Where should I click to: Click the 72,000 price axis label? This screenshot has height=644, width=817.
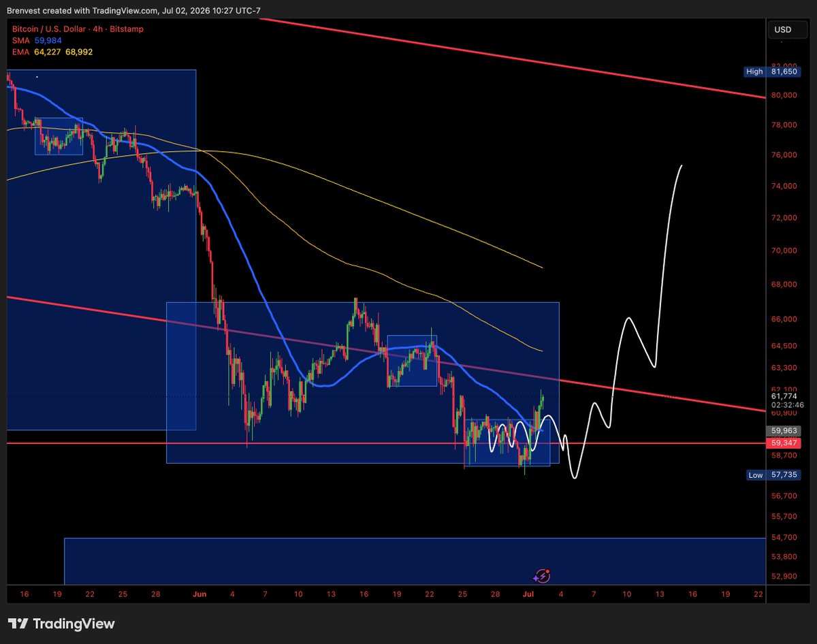click(x=784, y=219)
